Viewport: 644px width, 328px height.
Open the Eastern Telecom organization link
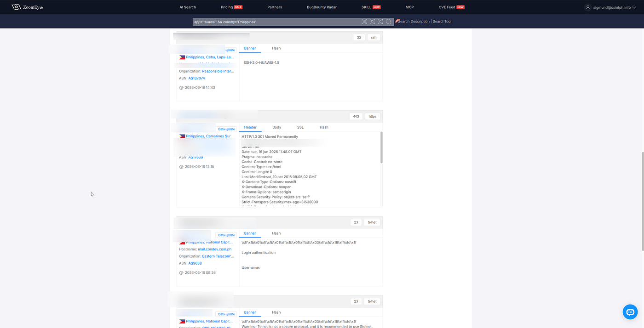point(218,256)
